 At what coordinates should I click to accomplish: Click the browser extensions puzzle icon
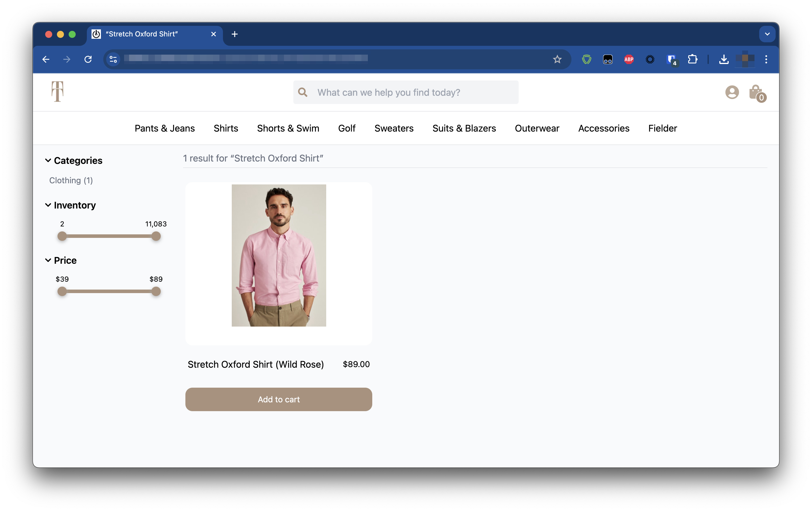[693, 58]
